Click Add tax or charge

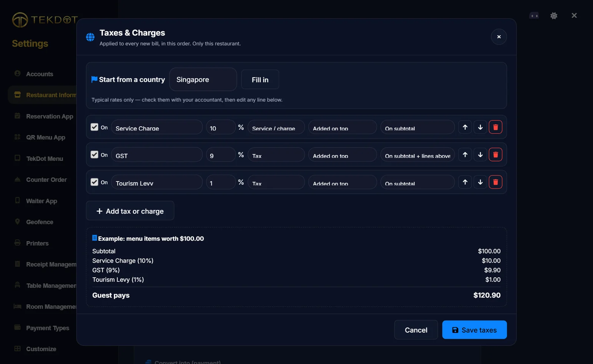tap(130, 211)
